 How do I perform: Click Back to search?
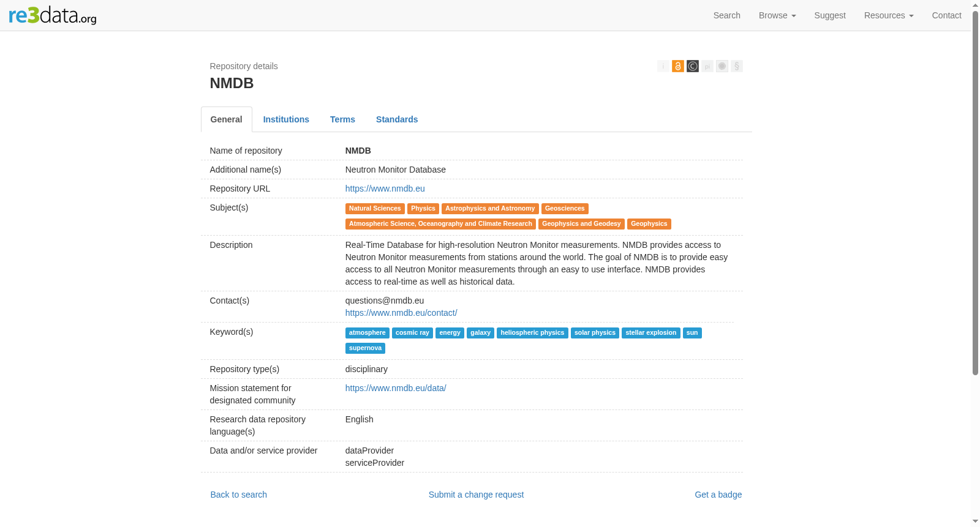[239, 495]
